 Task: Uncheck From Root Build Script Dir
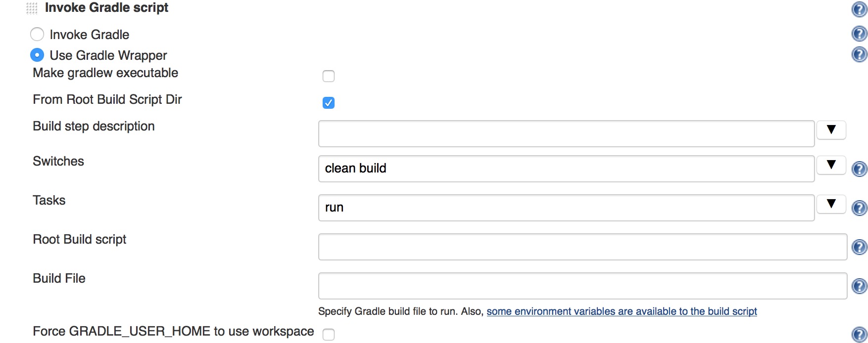(x=329, y=103)
